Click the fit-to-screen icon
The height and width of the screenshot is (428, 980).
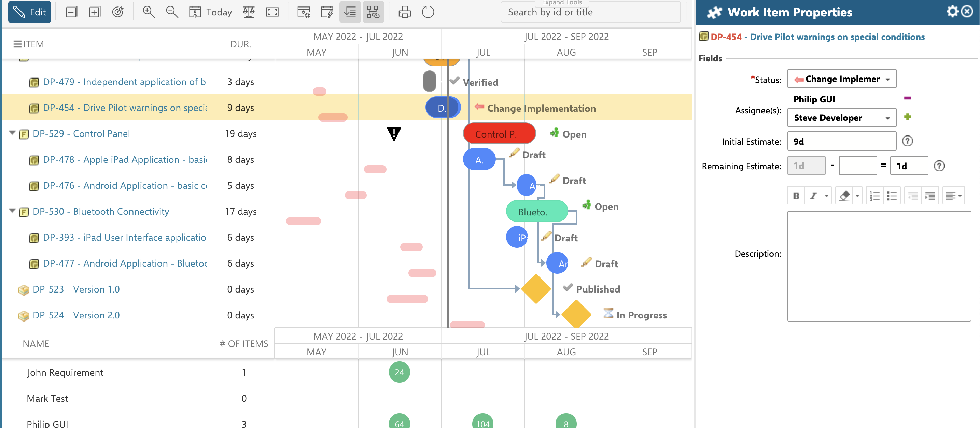pos(272,12)
